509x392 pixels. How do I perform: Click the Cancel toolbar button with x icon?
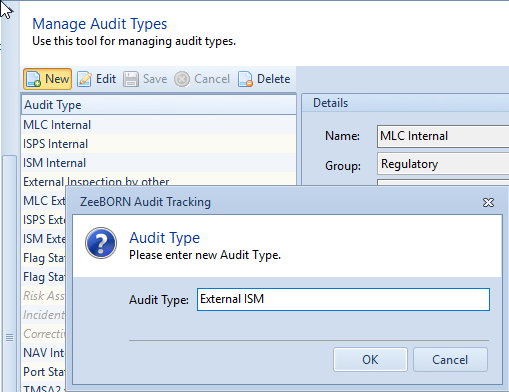[x=202, y=79]
